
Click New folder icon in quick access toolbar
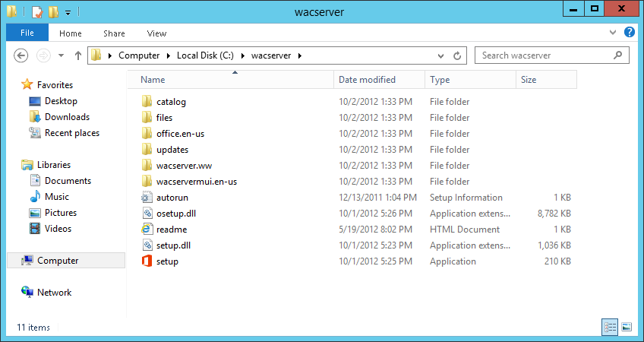pyautogui.click(x=53, y=11)
